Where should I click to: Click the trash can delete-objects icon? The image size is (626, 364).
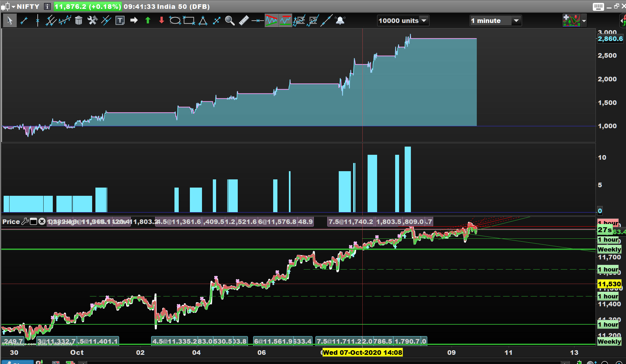pyautogui.click(x=79, y=21)
